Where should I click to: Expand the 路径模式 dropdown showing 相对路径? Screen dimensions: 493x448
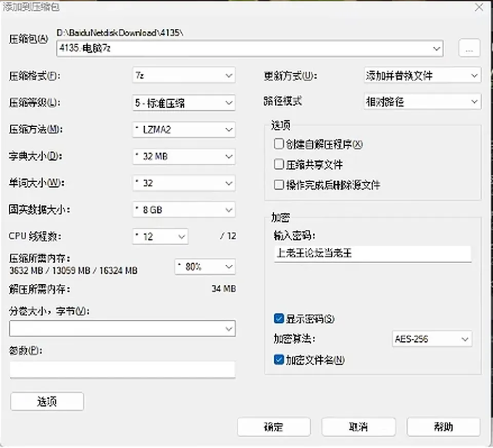tap(422, 102)
